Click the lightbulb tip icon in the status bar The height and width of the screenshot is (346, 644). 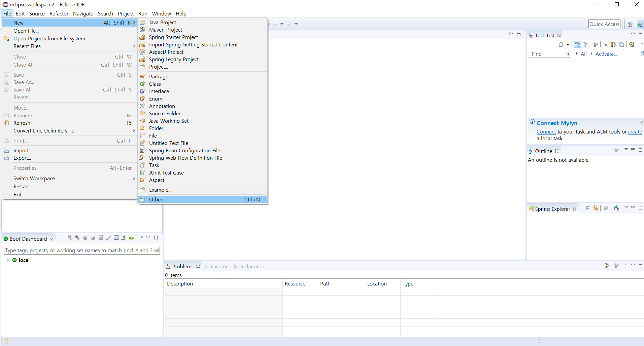[6, 342]
